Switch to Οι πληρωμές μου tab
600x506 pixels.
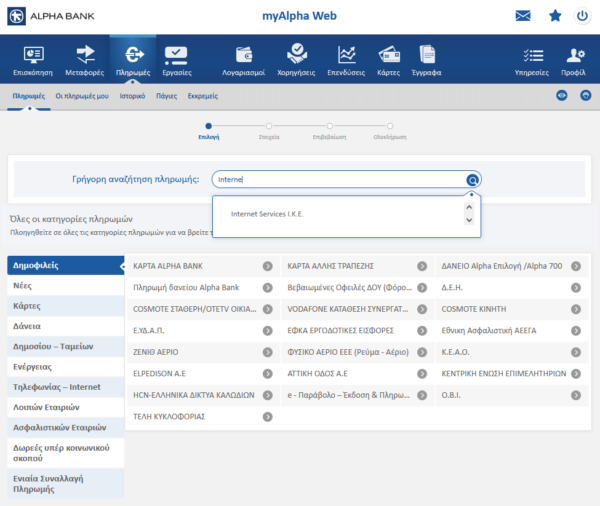click(x=82, y=96)
